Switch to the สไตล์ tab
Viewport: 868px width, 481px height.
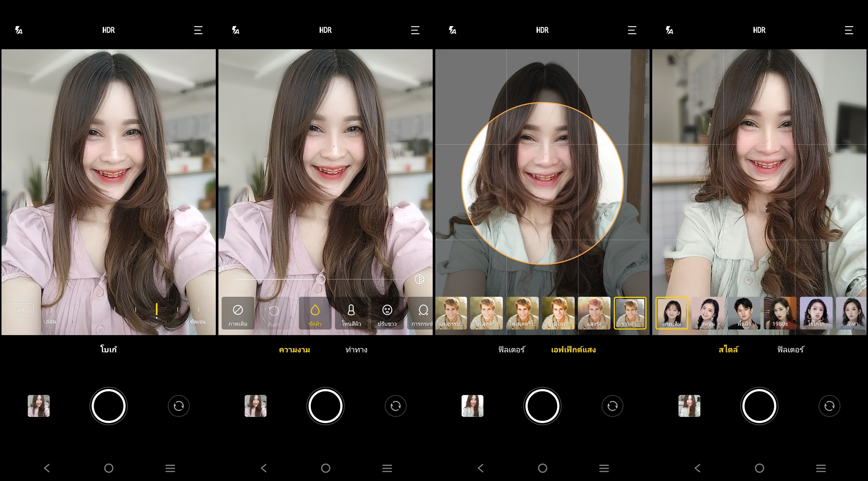click(728, 350)
